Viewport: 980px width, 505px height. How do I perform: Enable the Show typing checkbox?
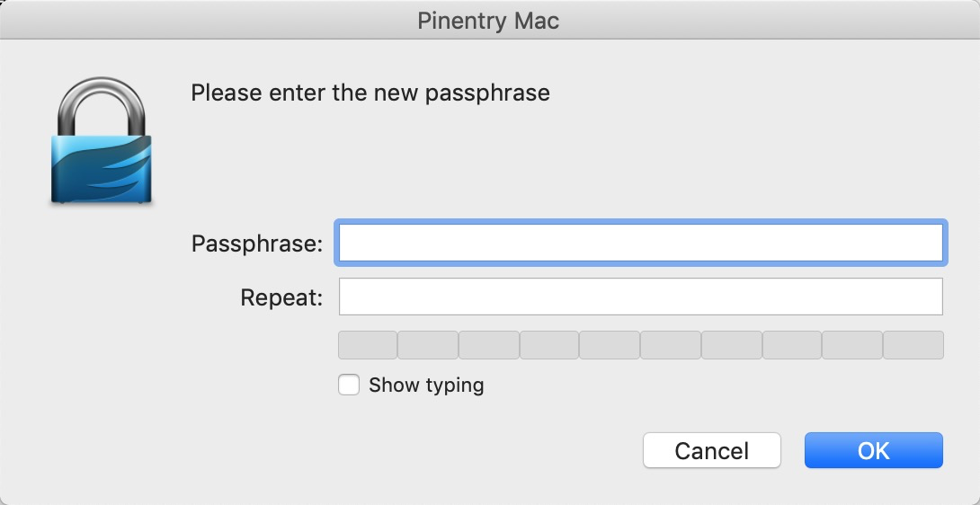tap(349, 385)
